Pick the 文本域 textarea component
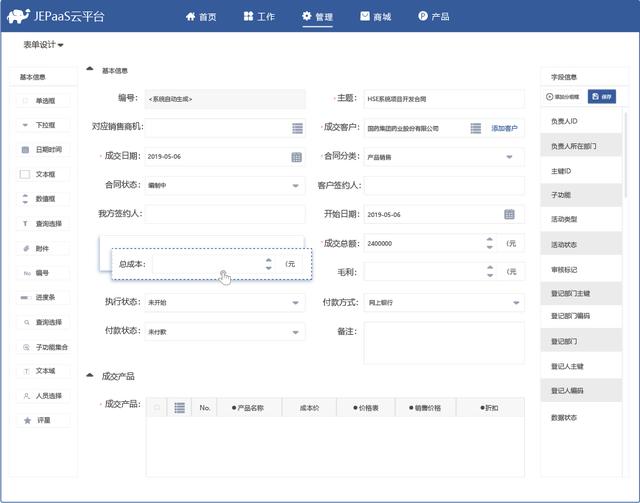This screenshot has width=640, height=503. click(43, 371)
